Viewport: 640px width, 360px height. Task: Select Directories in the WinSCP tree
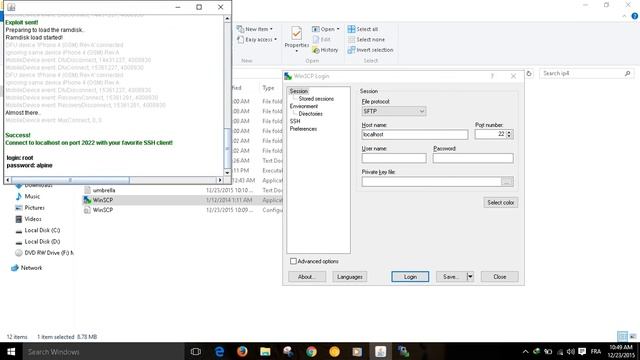pyautogui.click(x=310, y=114)
